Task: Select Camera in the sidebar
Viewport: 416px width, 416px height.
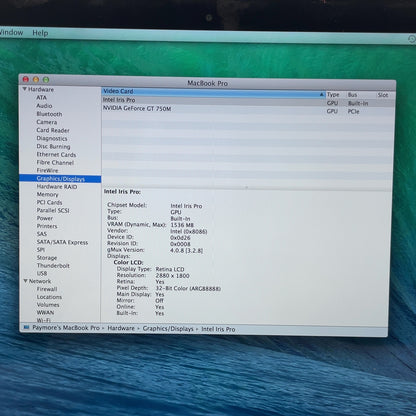Action: 46,122
